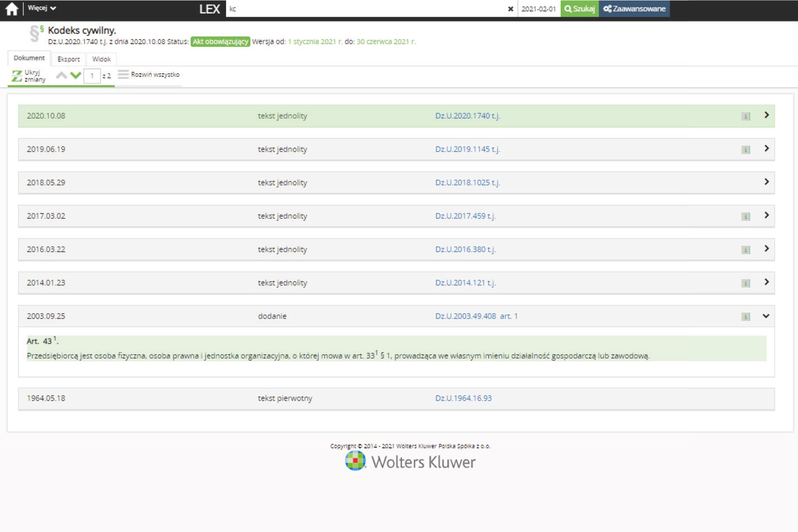798x532 pixels.
Task: Open link Dz.U.1964.16.93
Action: 463,398
